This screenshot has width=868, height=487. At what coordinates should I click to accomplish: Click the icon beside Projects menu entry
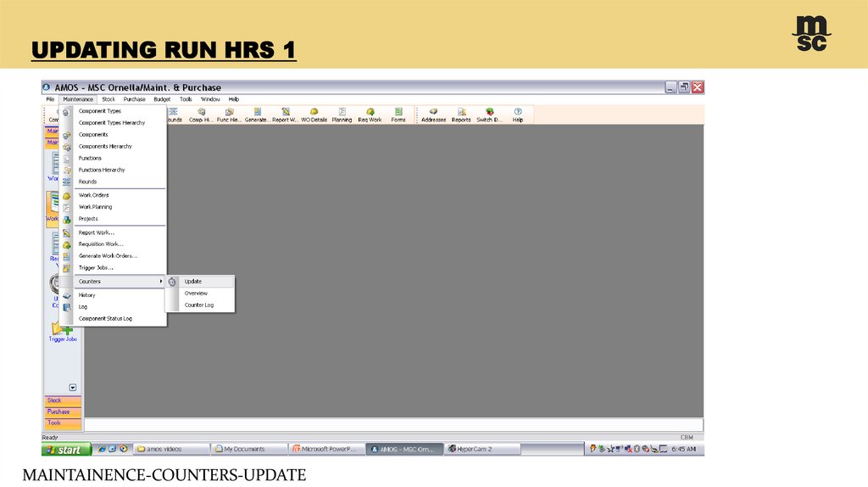tap(66, 220)
